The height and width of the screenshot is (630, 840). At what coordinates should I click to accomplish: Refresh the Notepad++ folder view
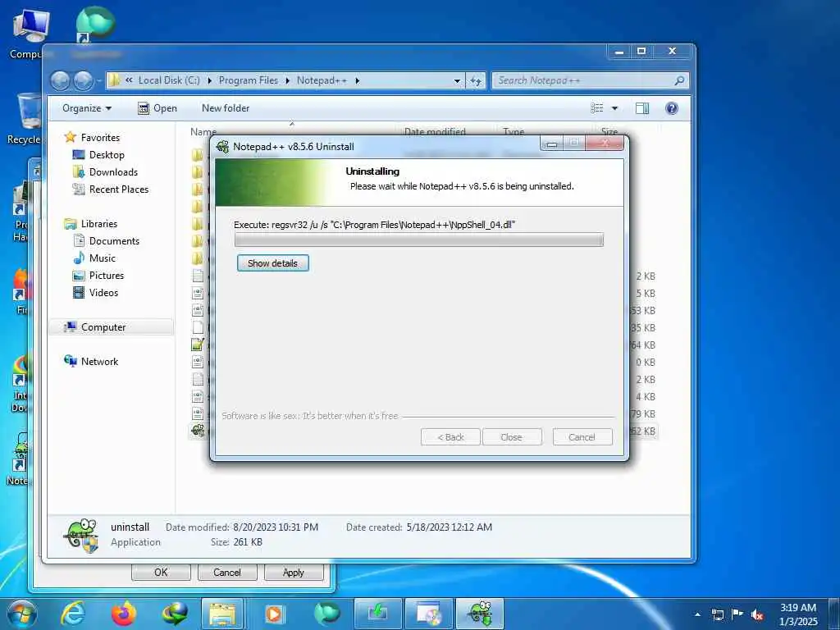(476, 81)
